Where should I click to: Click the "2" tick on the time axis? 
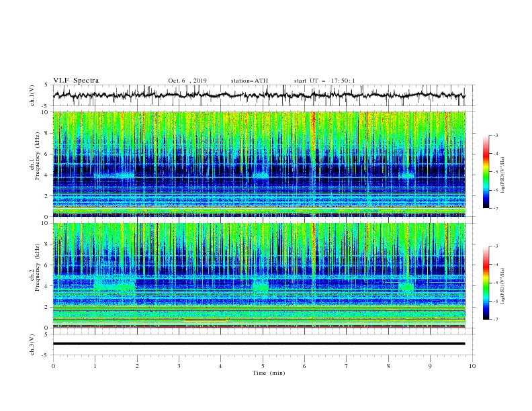[137, 366]
